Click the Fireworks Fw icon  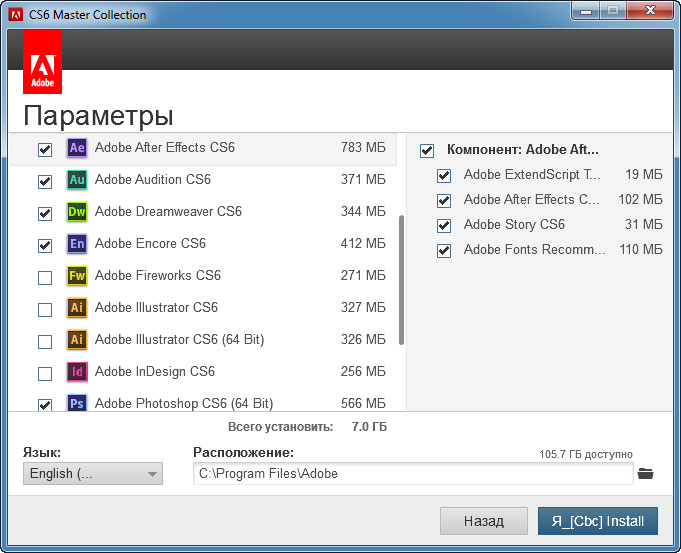[77, 276]
